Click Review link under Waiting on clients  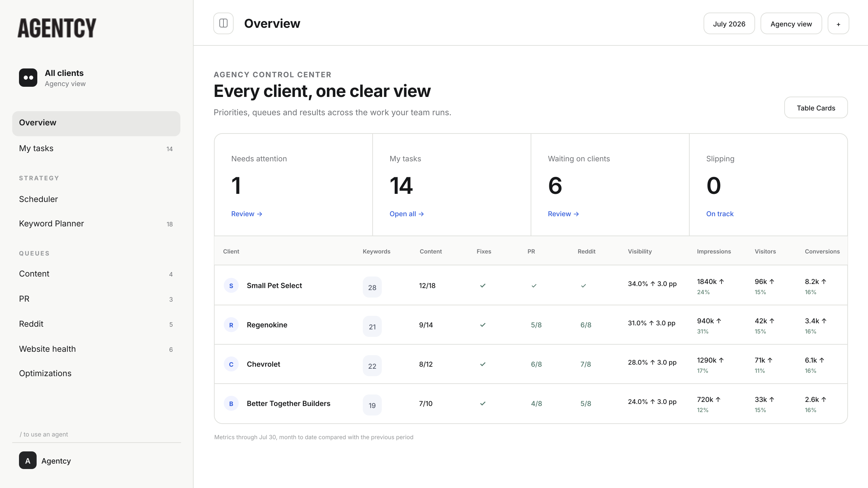pyautogui.click(x=564, y=214)
